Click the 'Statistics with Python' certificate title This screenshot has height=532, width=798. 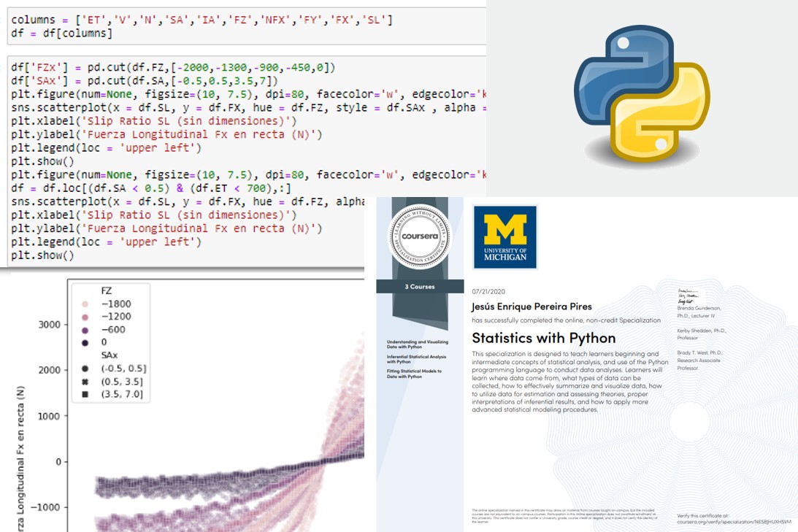[543, 338]
